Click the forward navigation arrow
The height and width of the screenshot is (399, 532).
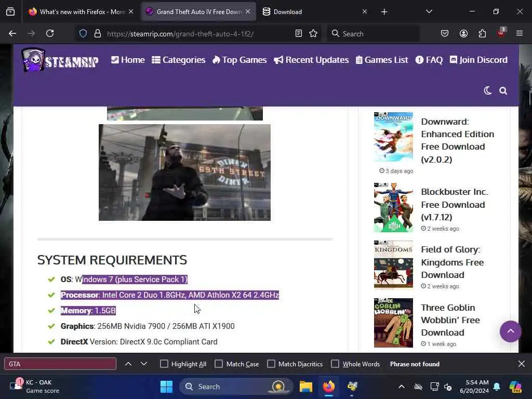coord(31,34)
